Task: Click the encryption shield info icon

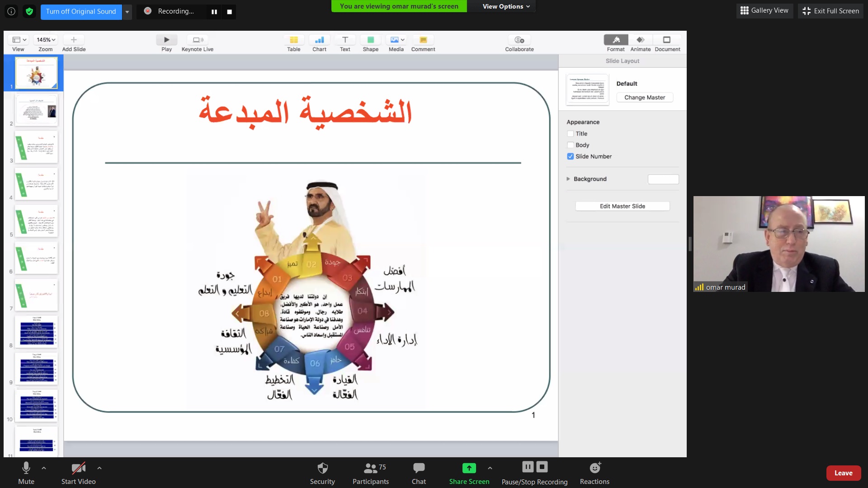Action: click(29, 11)
